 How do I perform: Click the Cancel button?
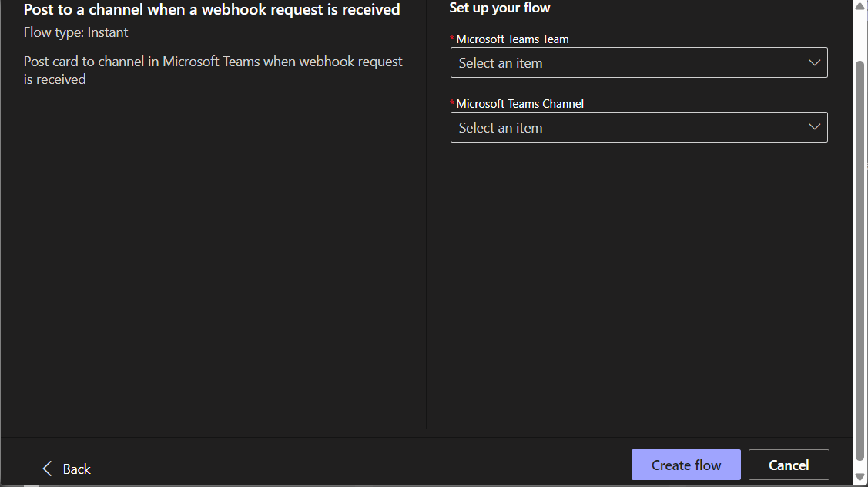click(789, 465)
